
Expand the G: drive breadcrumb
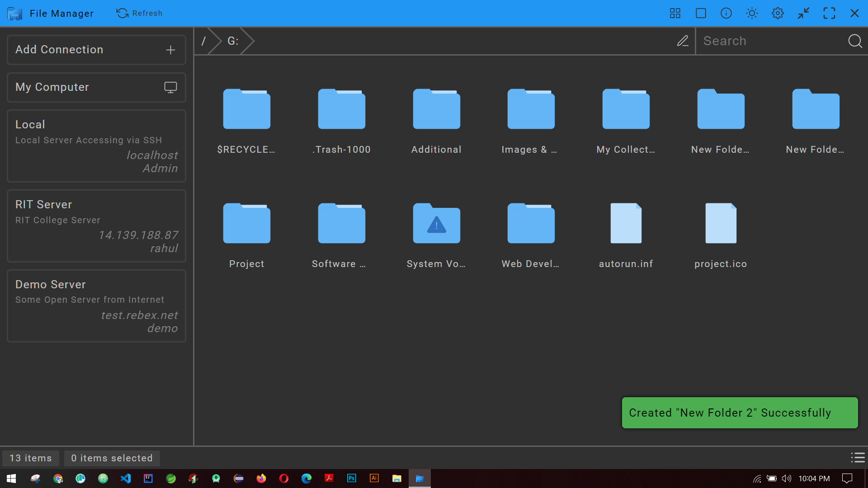232,41
